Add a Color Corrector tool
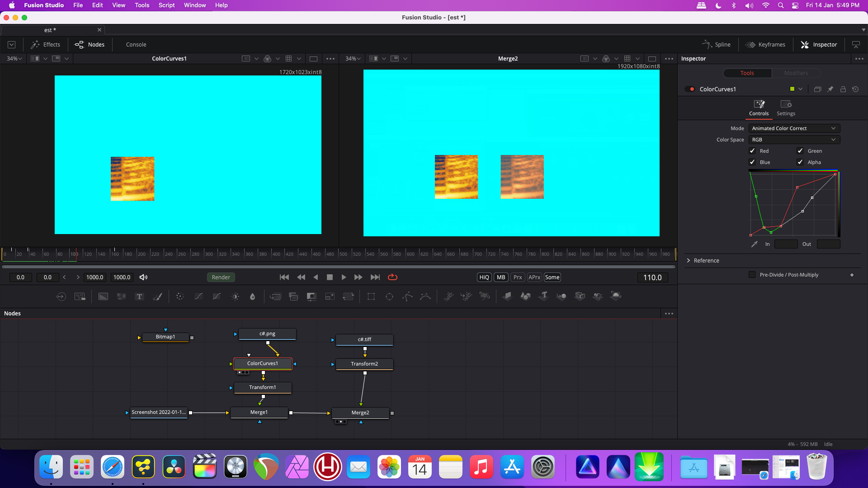Viewport: 868px width, 488px height. (x=180, y=296)
